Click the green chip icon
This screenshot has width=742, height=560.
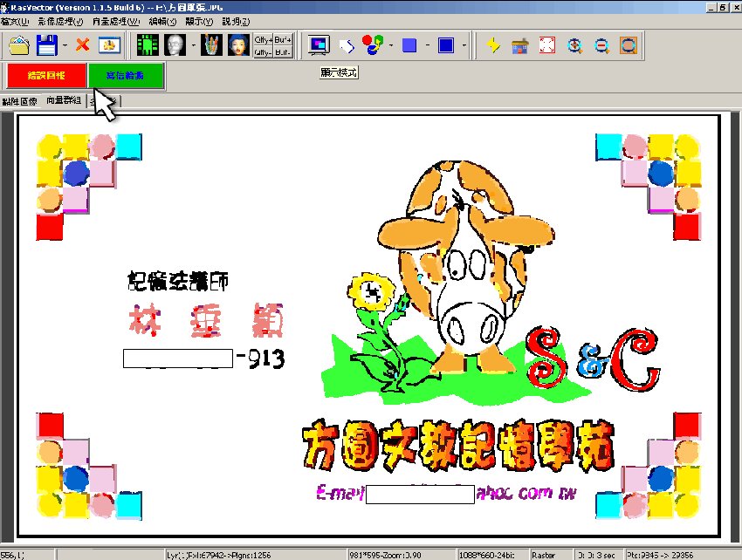click(x=148, y=45)
